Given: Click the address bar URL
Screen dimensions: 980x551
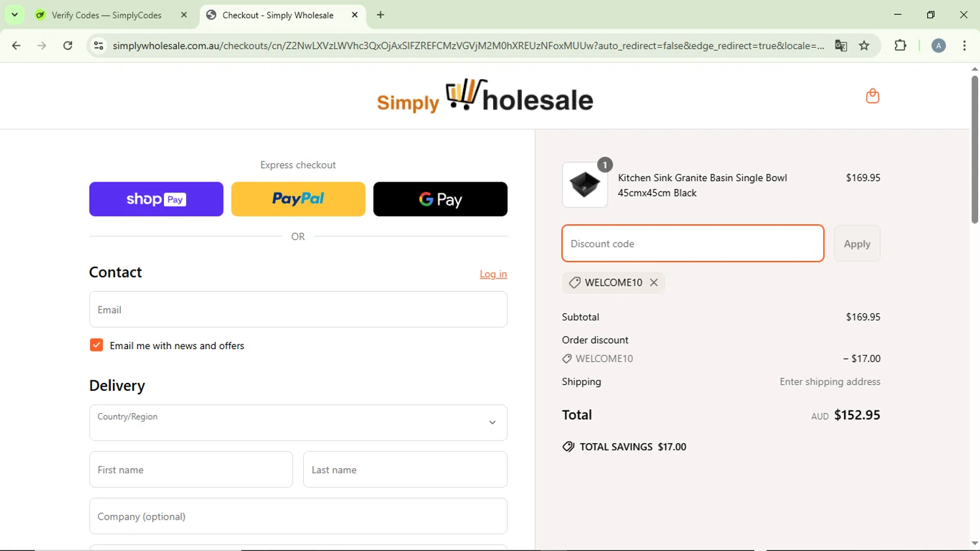Looking at the screenshot, I should point(468,46).
